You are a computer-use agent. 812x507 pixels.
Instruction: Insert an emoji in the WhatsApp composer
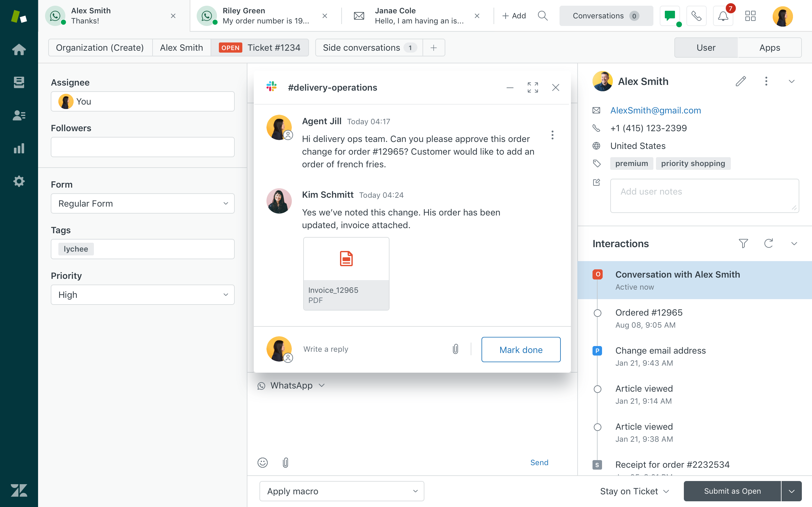pos(263,462)
